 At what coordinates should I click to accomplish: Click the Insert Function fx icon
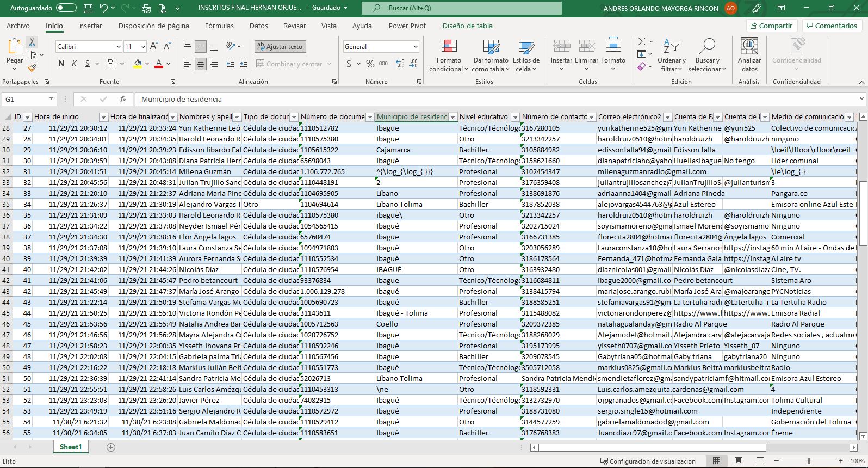(x=123, y=99)
